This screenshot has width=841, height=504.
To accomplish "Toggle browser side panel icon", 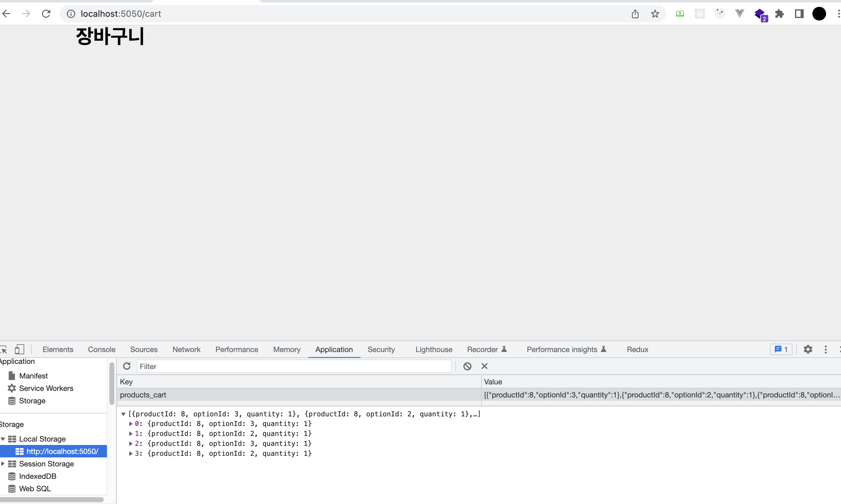I will pyautogui.click(x=799, y=14).
